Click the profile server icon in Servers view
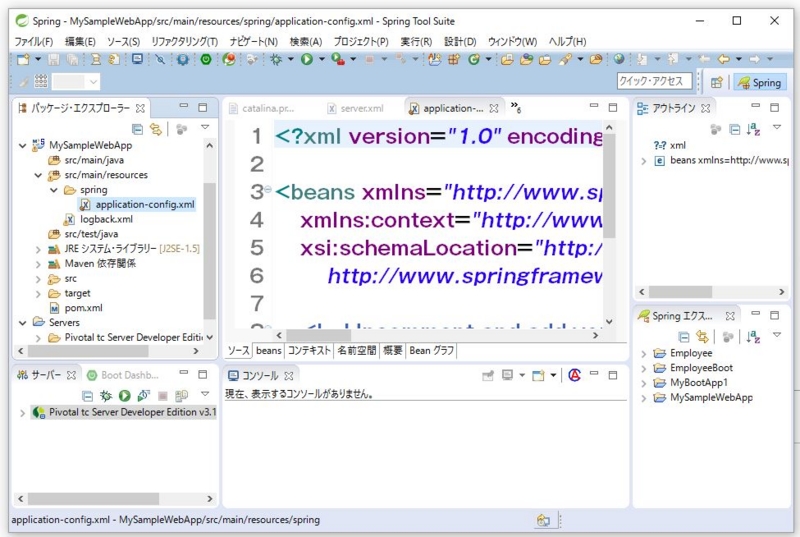 coord(143,396)
